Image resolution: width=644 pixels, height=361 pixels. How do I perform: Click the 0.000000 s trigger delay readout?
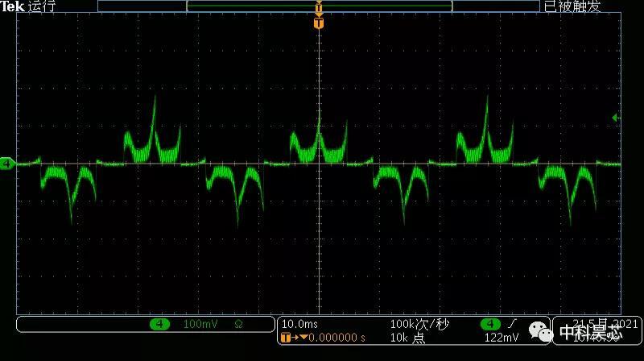[x=336, y=338]
